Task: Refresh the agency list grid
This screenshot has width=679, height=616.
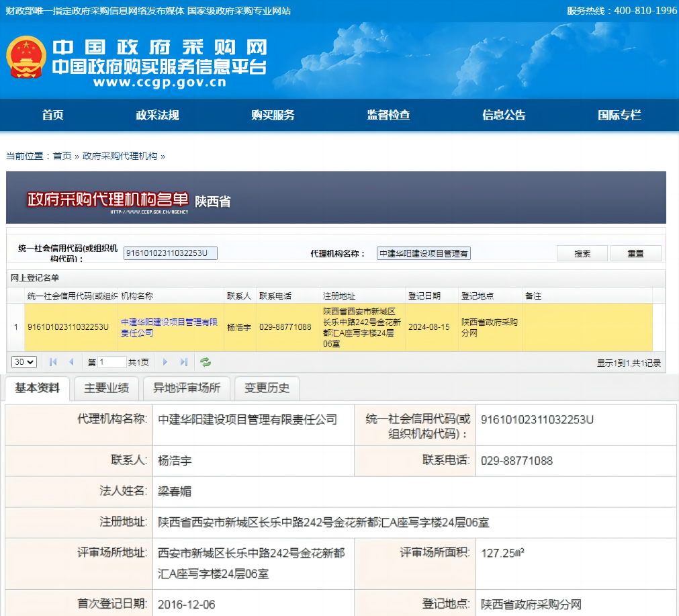Action: coord(206,362)
